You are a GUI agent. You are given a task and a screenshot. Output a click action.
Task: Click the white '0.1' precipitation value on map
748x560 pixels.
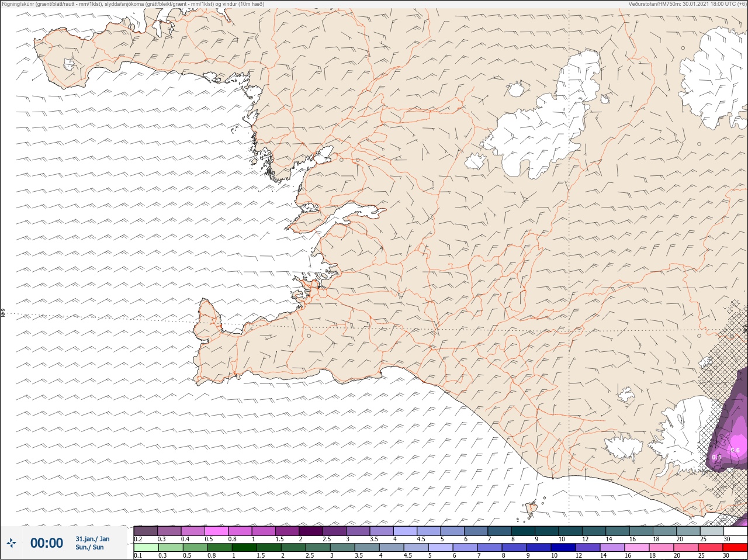pos(717,457)
